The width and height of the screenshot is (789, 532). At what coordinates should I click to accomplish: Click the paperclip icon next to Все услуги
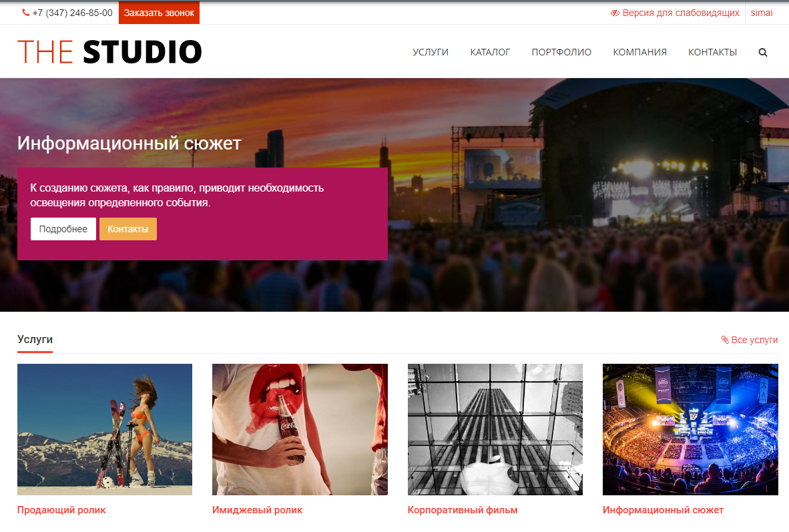(x=725, y=340)
